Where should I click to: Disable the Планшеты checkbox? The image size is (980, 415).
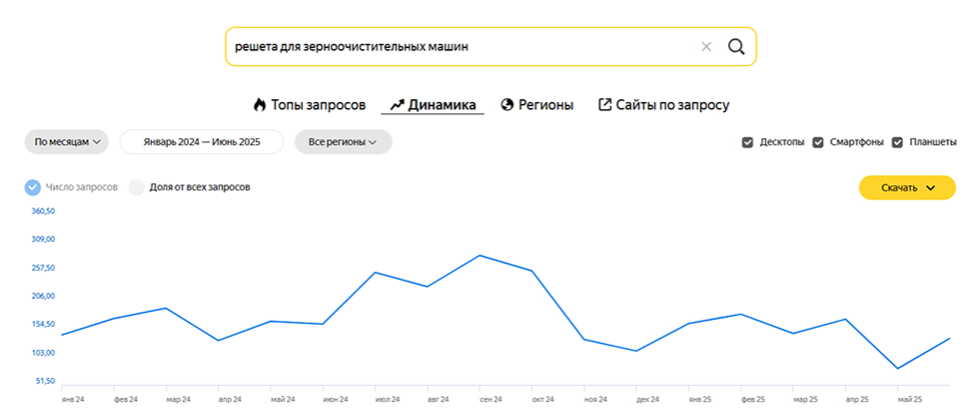(x=897, y=142)
